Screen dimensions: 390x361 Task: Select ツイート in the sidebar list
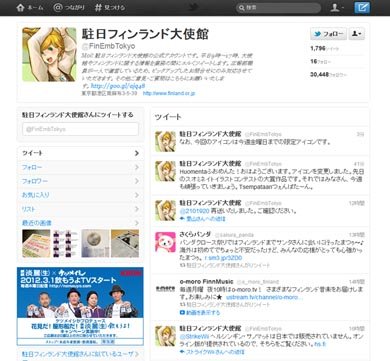click(80, 153)
